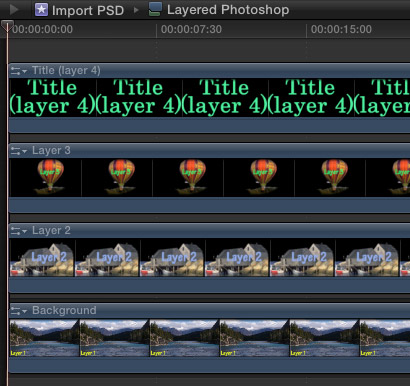The width and height of the screenshot is (410, 386).
Task: Click the 00:00:00:00 ruler timecode
Action: click(43, 29)
